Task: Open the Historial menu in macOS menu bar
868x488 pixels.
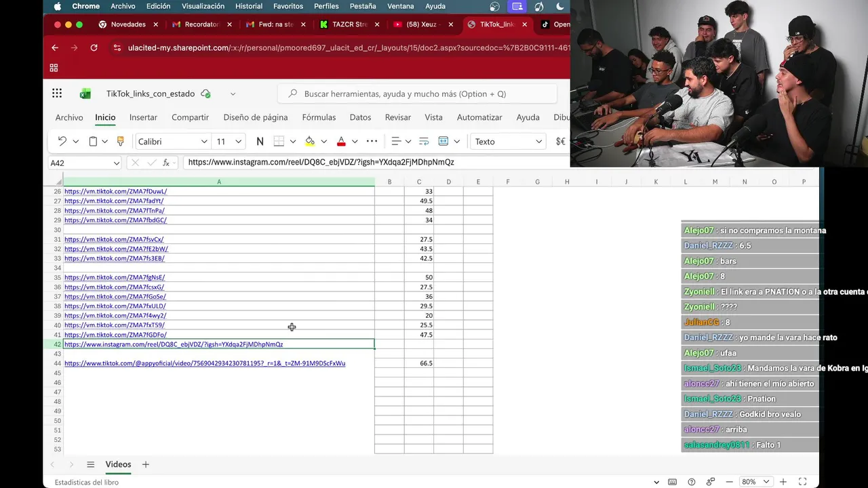Action: (x=249, y=6)
